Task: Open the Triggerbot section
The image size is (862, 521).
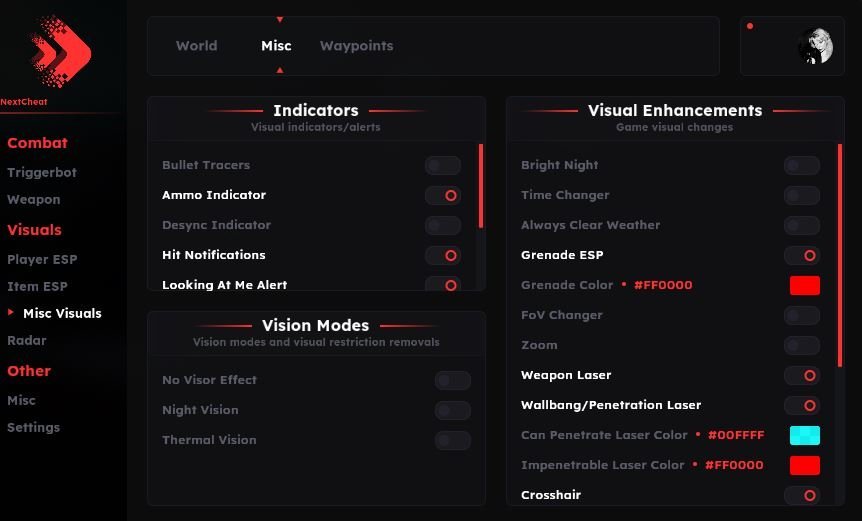Action: tap(42, 172)
